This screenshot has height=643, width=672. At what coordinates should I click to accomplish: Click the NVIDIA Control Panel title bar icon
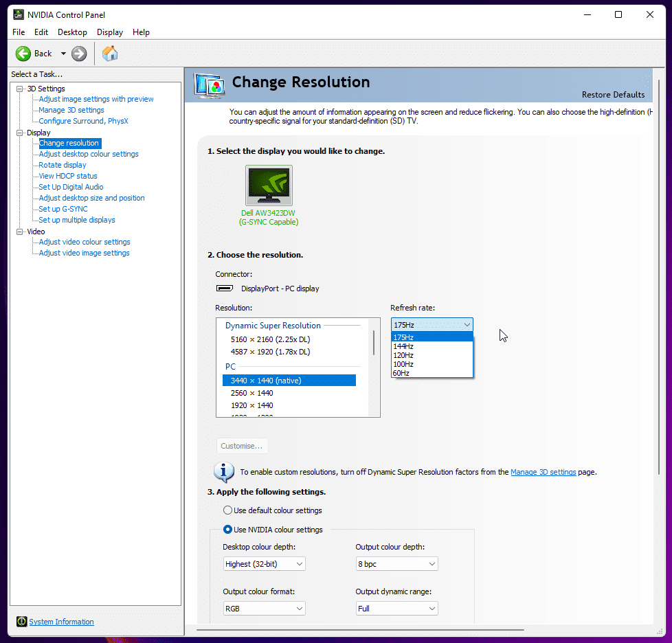18,14
